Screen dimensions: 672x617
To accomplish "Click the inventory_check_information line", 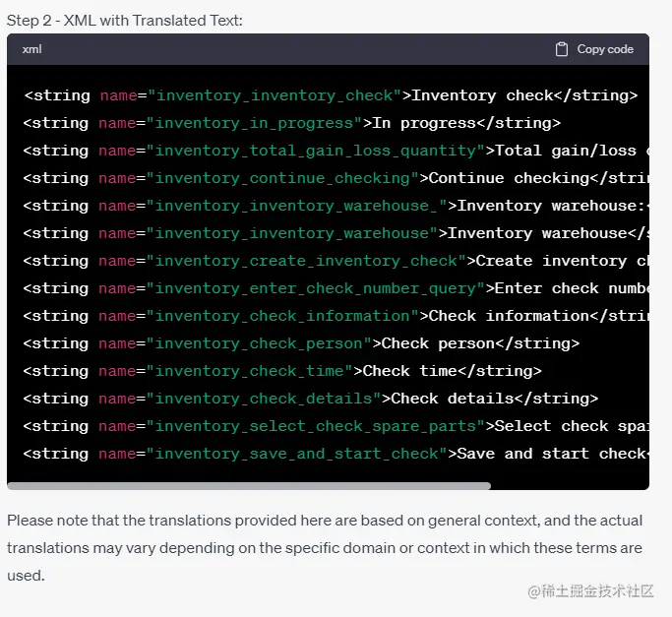I will click(x=336, y=316).
